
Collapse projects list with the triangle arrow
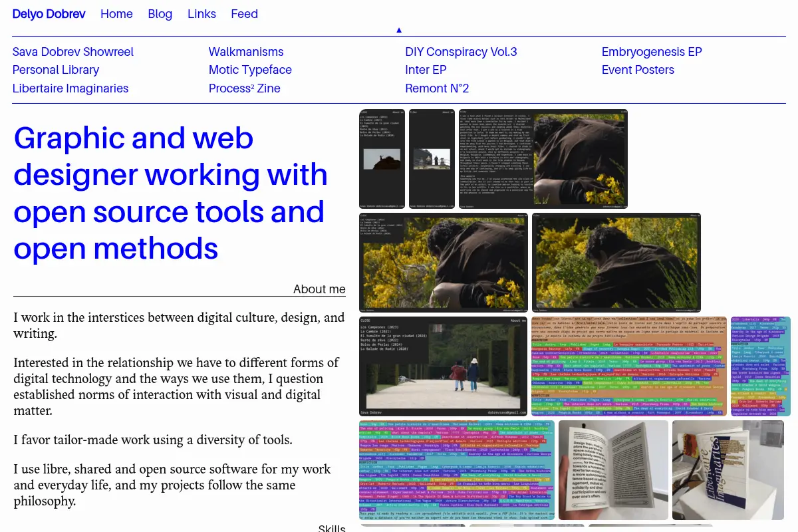tap(399, 30)
